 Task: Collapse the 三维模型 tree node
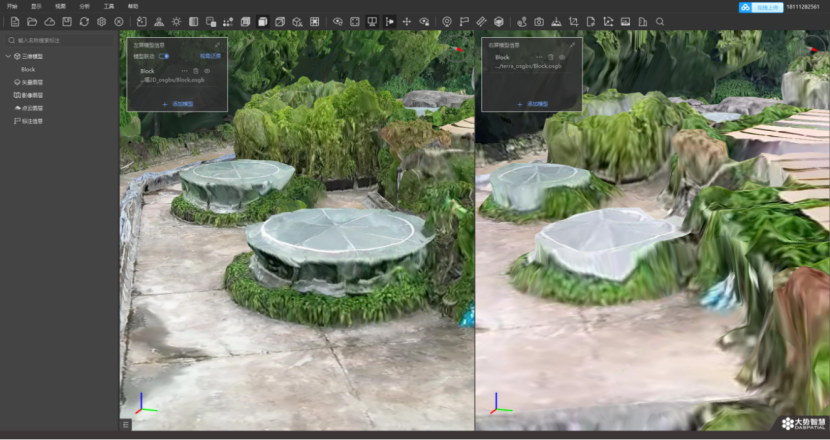pyautogui.click(x=9, y=56)
